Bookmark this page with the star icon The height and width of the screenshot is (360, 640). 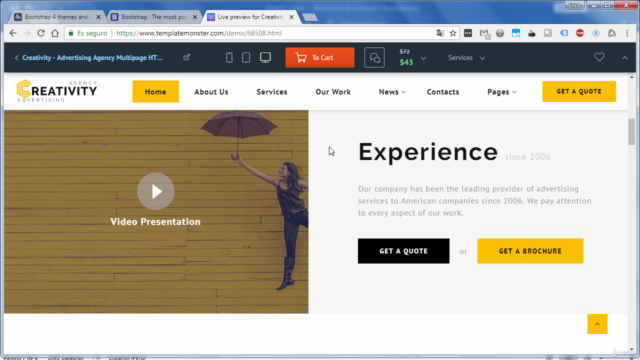pyautogui.click(x=453, y=33)
